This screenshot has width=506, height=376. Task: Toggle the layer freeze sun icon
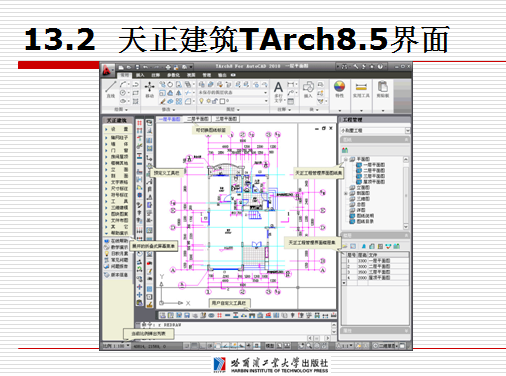(209, 101)
